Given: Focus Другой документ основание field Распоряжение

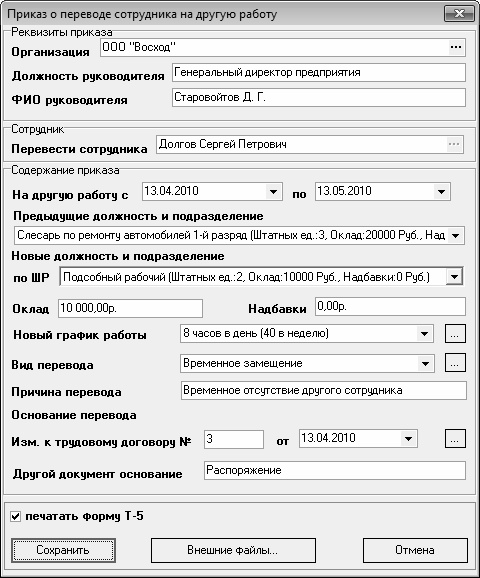Looking at the screenshot, I should (x=335, y=470).
